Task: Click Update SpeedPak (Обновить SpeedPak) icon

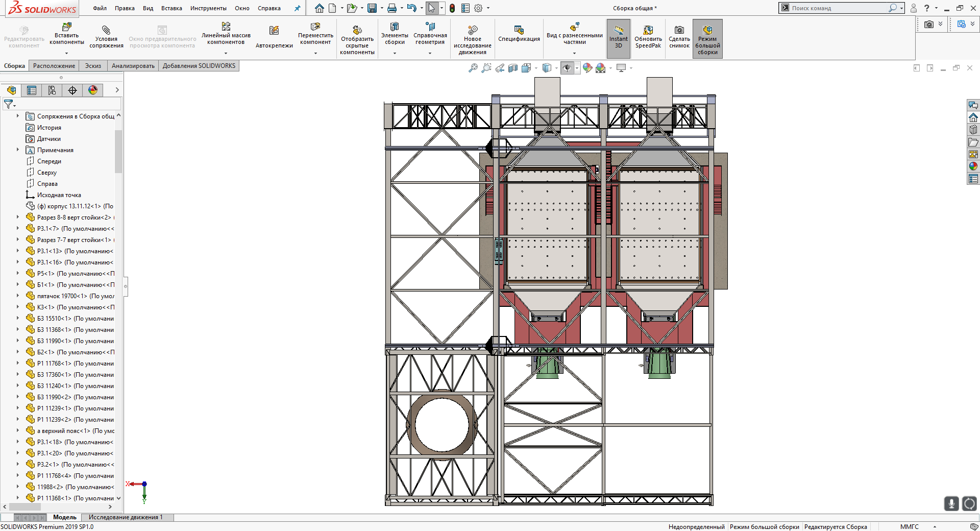Action: pos(648,31)
